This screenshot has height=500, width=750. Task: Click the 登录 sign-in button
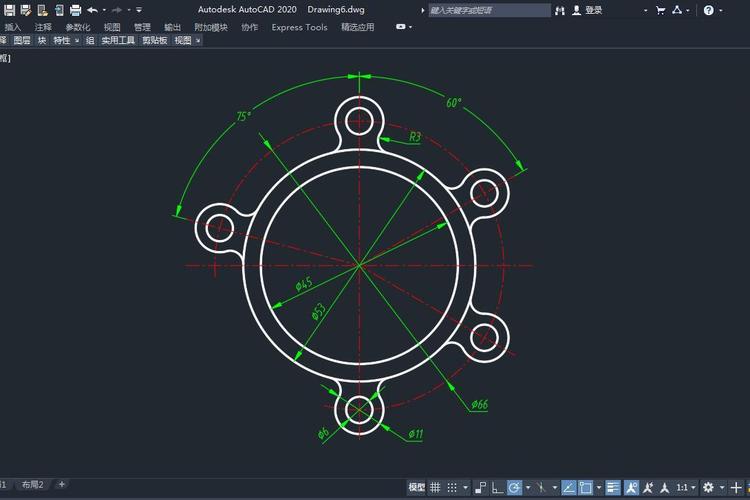coord(594,10)
